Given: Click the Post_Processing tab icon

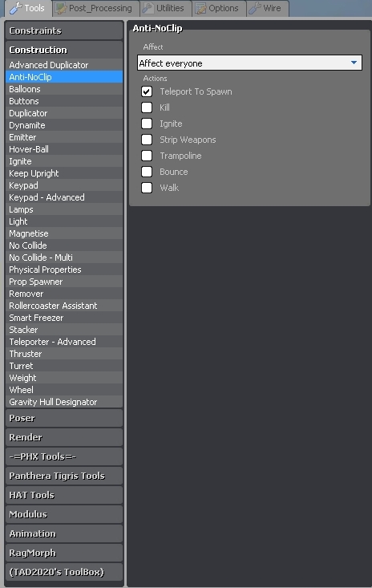Looking at the screenshot, I should click(61, 9).
